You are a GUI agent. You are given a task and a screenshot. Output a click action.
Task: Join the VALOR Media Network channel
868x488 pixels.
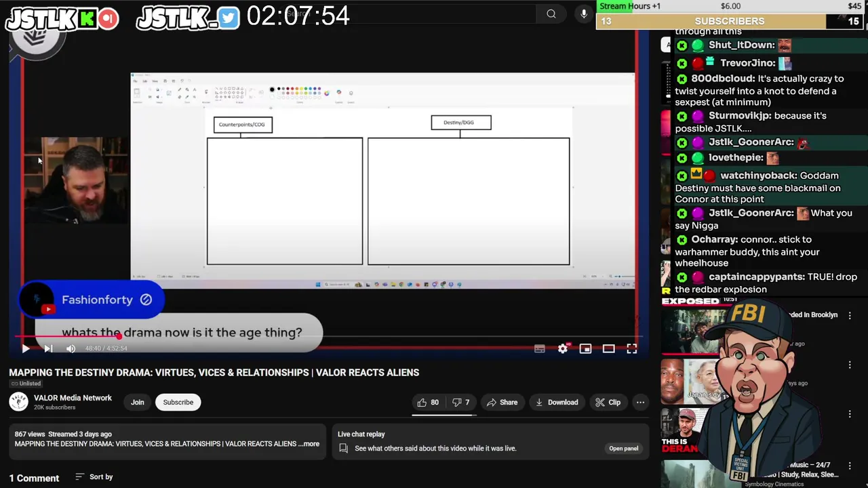138,403
